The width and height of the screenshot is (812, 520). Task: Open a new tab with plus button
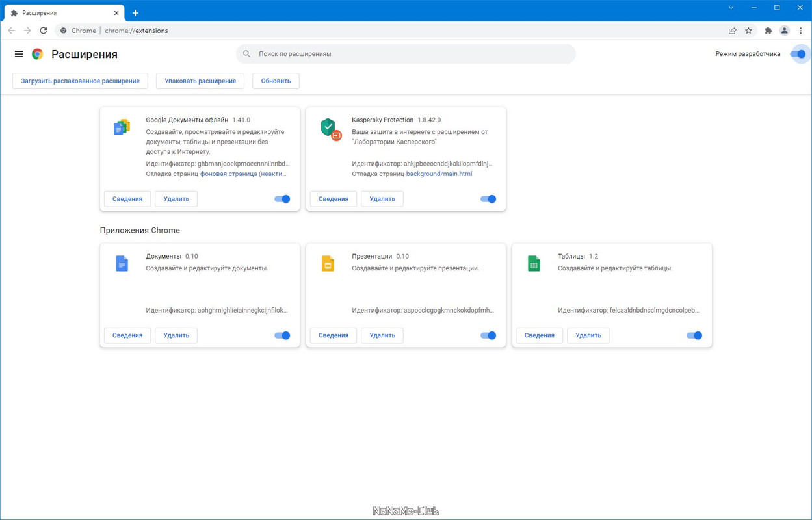coord(135,13)
